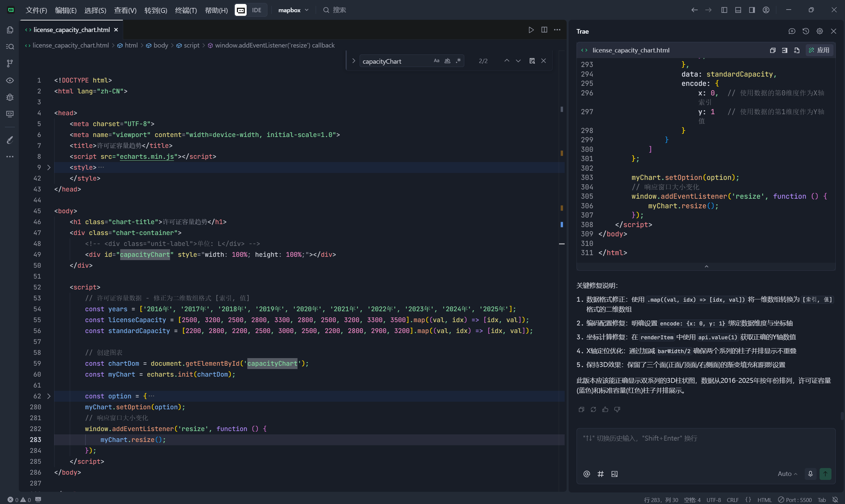Open editor more actions menu
Viewport: 845px width, 504px height.
coord(557,30)
